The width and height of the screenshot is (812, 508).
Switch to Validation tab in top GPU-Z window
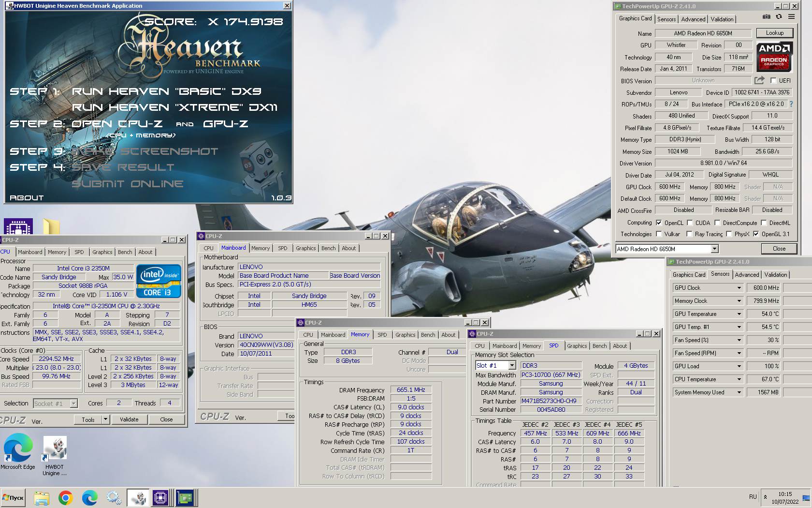(722, 19)
